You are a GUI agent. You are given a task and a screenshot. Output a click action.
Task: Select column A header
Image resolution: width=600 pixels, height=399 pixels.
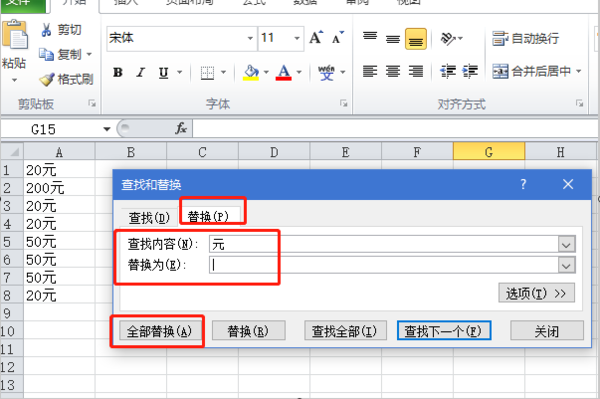[59, 152]
